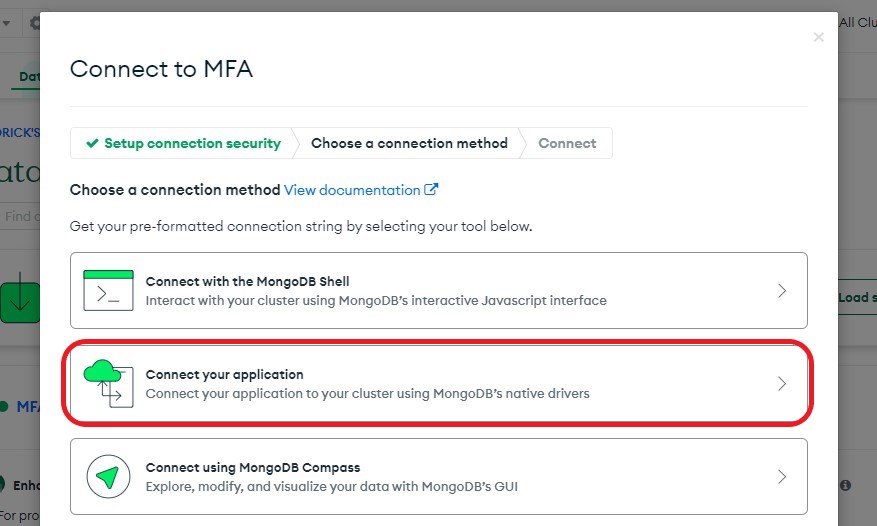Screen dimensions: 877x526
Task: Jump to the Connect step
Action: pos(567,143)
